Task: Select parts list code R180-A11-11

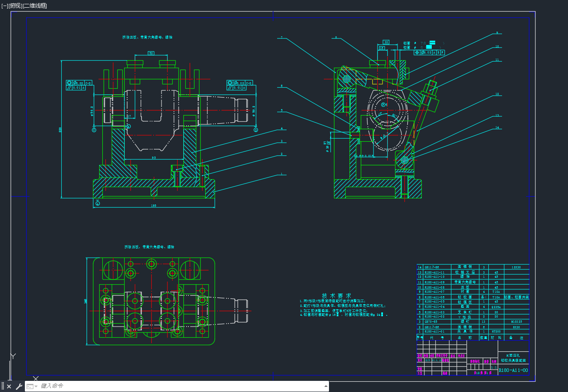Action: coord(434,272)
